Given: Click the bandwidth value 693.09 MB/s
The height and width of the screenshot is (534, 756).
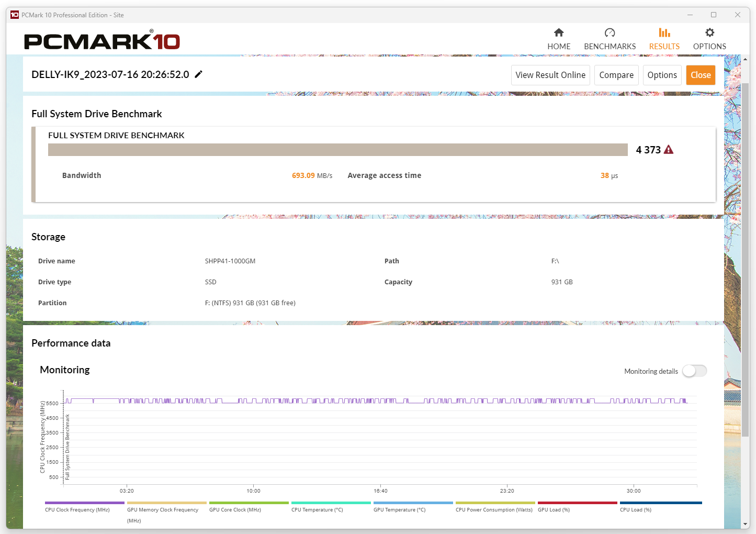Looking at the screenshot, I should [x=312, y=175].
